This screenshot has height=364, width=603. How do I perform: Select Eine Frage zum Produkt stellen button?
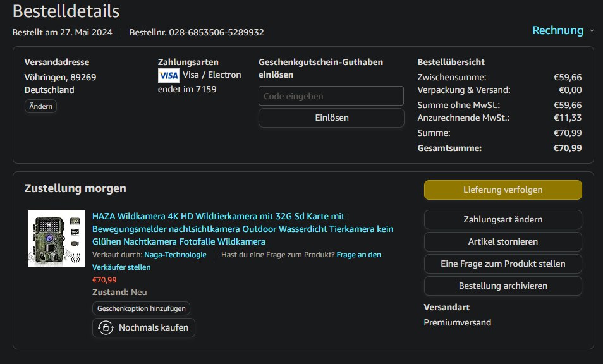pyautogui.click(x=502, y=264)
